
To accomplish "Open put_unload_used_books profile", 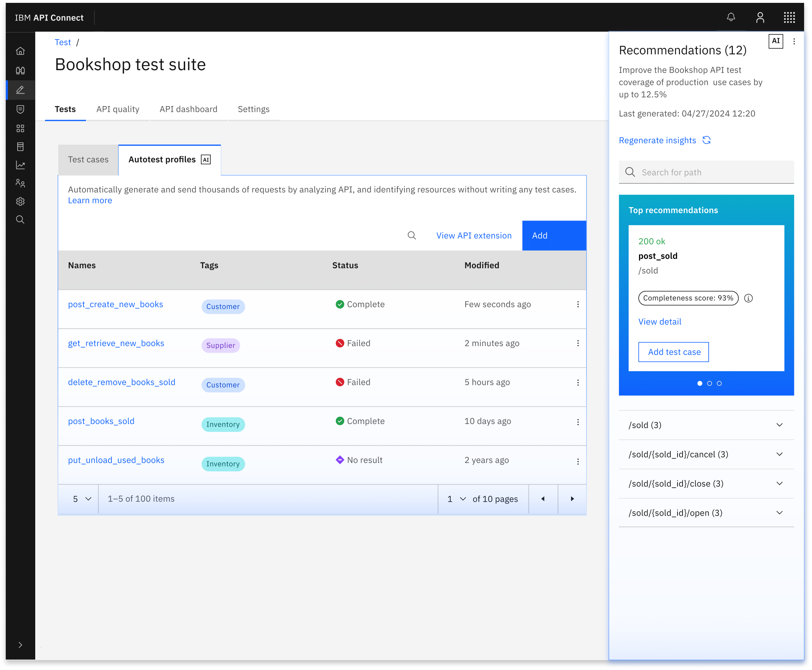I will pos(116,460).
